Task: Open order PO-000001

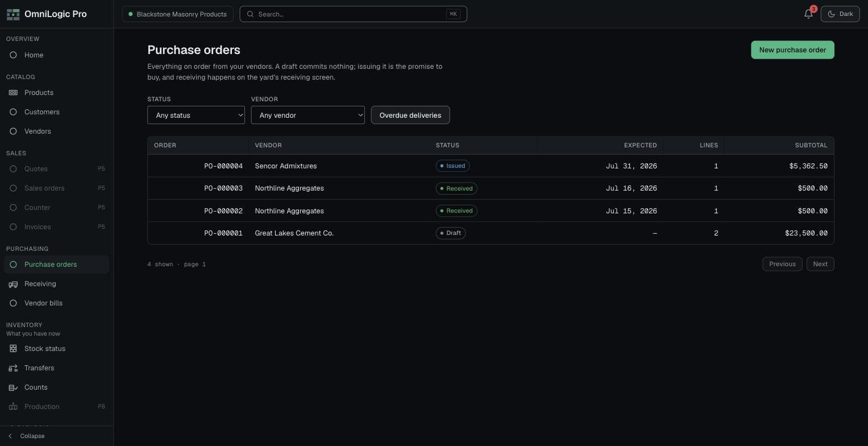Action: pyautogui.click(x=223, y=233)
